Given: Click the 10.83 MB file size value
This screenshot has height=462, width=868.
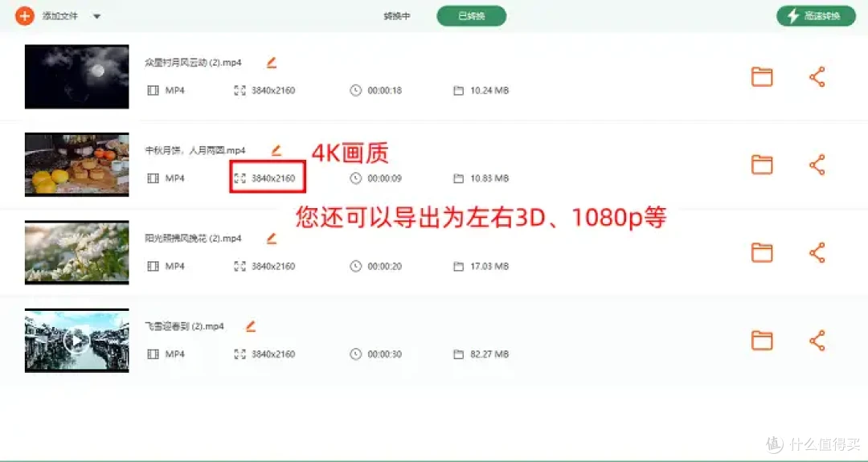Looking at the screenshot, I should coord(489,178).
